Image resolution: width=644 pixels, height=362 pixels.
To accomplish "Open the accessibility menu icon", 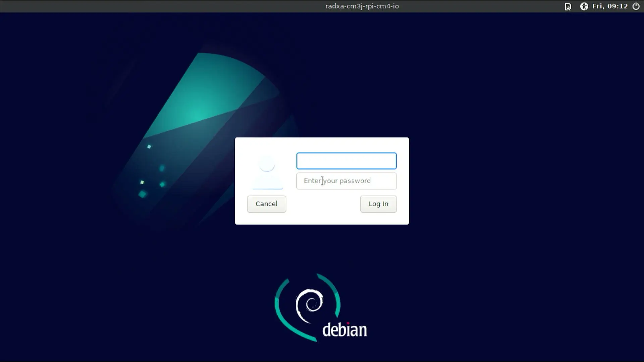I will (x=584, y=6).
